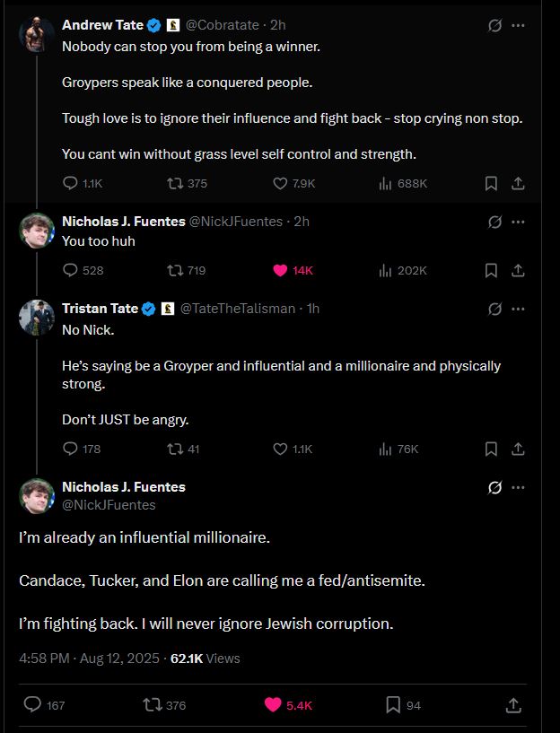Share the main Nick Fuentes post
The width and height of the screenshot is (560, 733).
[x=514, y=705]
